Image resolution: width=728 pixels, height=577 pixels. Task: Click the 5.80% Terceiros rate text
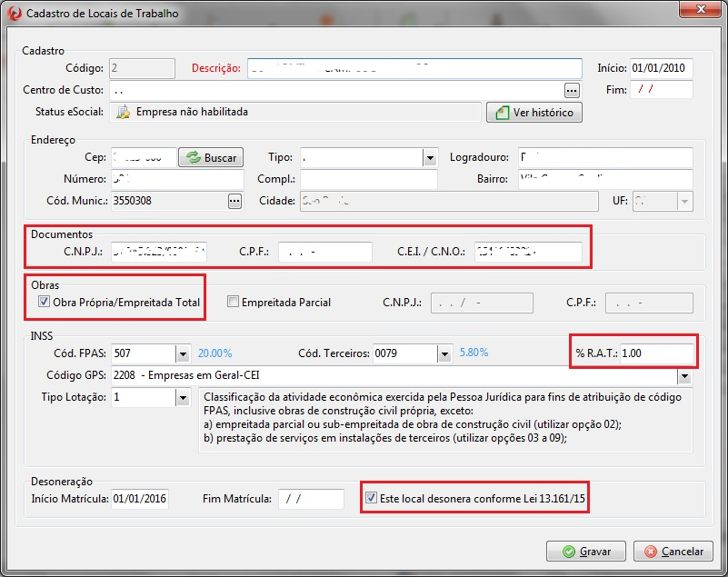tap(474, 353)
